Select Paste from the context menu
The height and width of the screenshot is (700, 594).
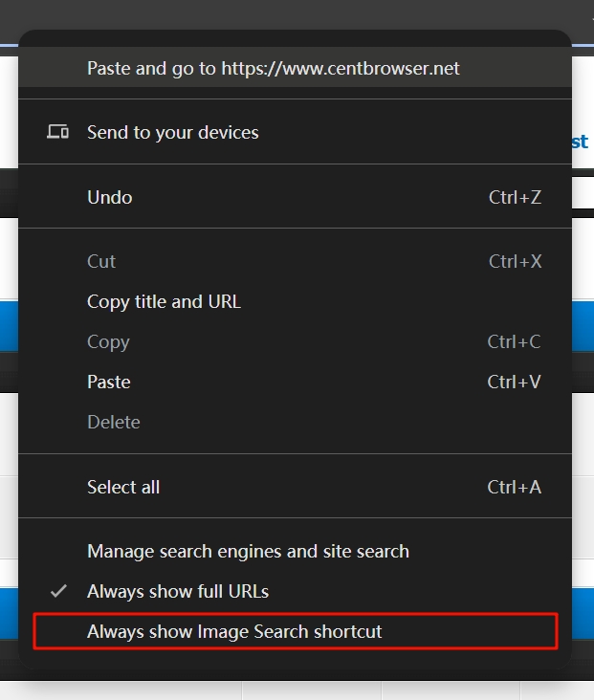point(108,382)
